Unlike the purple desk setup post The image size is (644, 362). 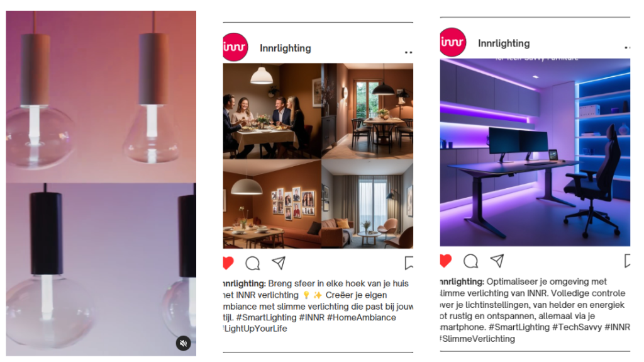tap(446, 261)
